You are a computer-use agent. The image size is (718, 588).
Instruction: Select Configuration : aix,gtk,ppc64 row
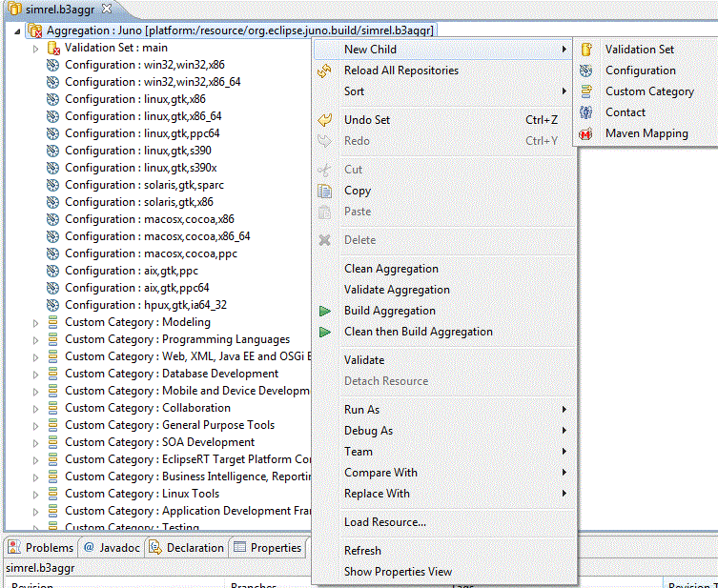tap(128, 288)
